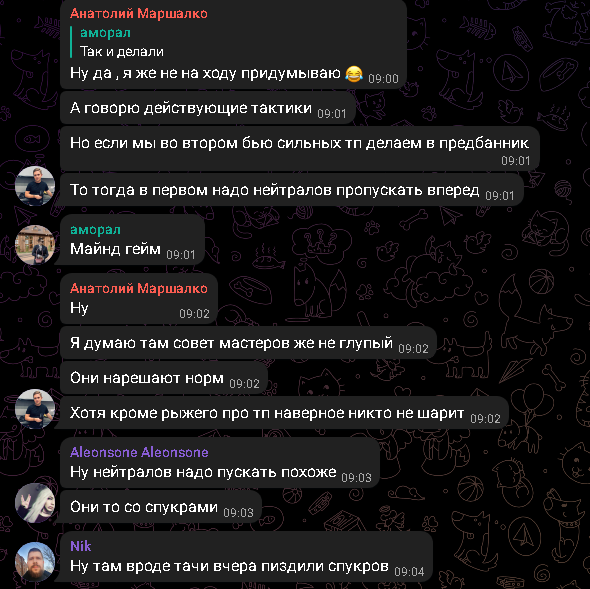The image size is (590, 589).
Task: Open the Анатолий Маршалко name in the top message
Action: [138, 14]
